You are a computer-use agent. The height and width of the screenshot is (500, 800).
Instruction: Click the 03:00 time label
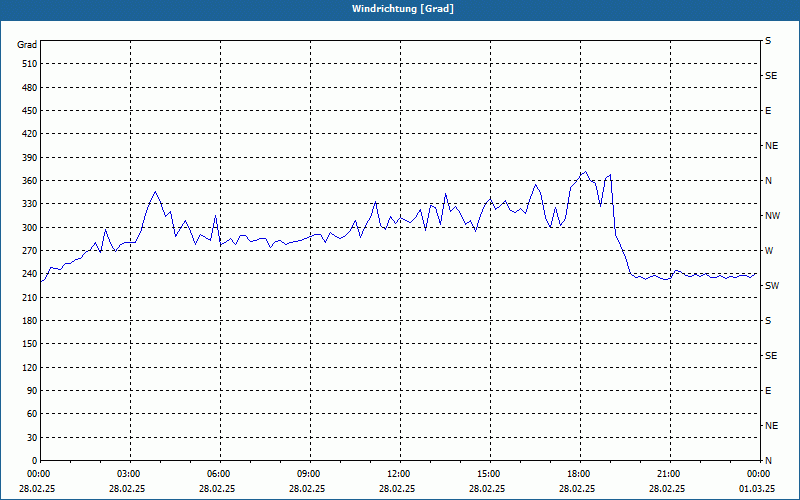(128, 474)
